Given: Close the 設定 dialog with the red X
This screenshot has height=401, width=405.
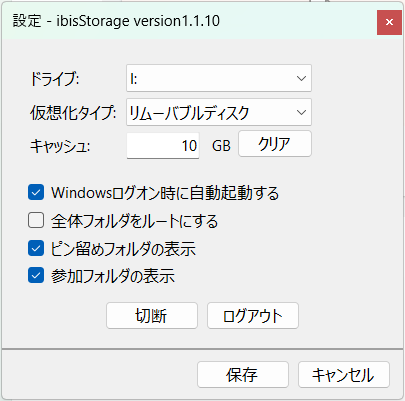Looking at the screenshot, I should [x=389, y=22].
